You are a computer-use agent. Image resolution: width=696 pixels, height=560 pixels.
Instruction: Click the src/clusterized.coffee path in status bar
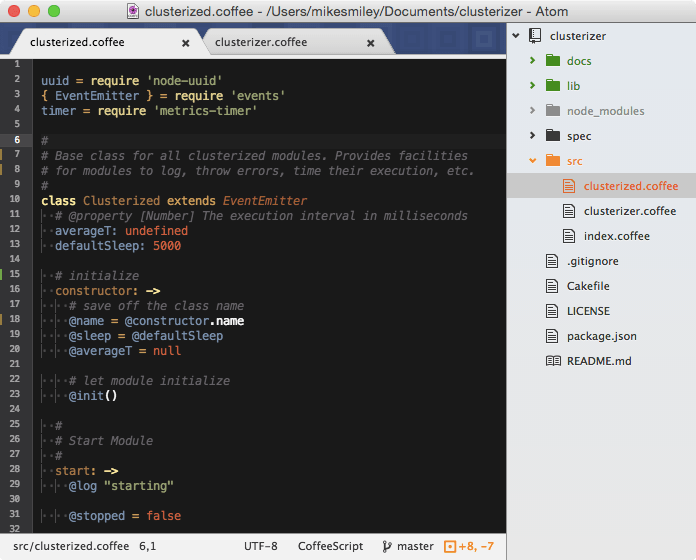point(71,546)
